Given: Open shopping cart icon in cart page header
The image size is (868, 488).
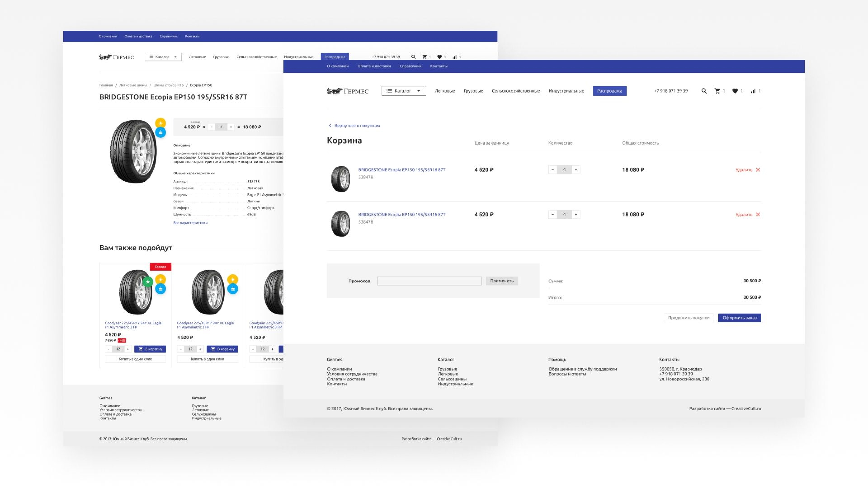Looking at the screenshot, I should 717,91.
